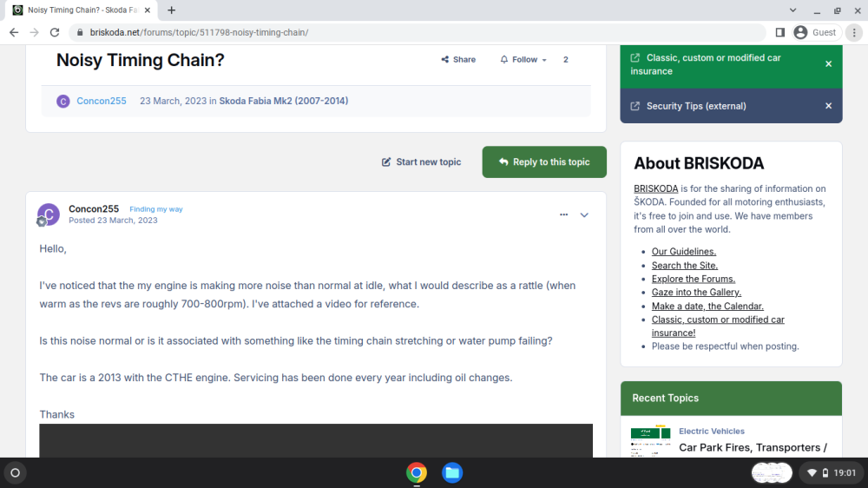Dismiss the Security Tips banner

click(x=829, y=106)
